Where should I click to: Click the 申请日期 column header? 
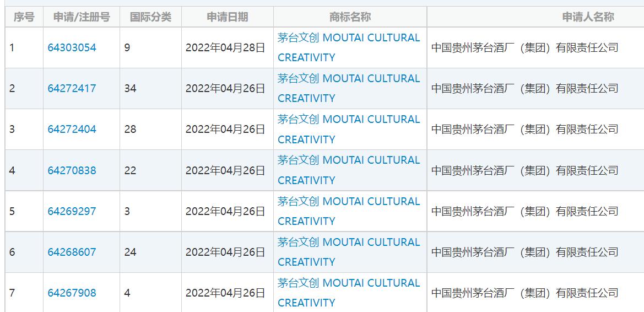pos(228,17)
